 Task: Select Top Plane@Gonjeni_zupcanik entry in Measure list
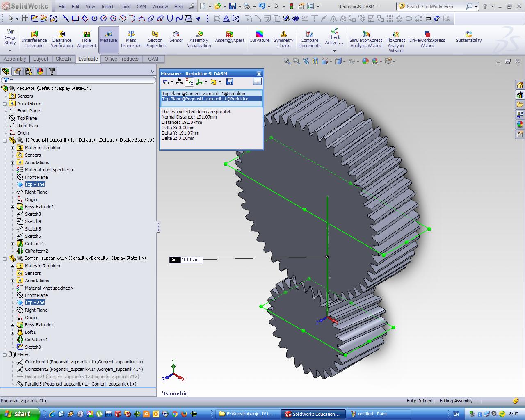point(211,94)
